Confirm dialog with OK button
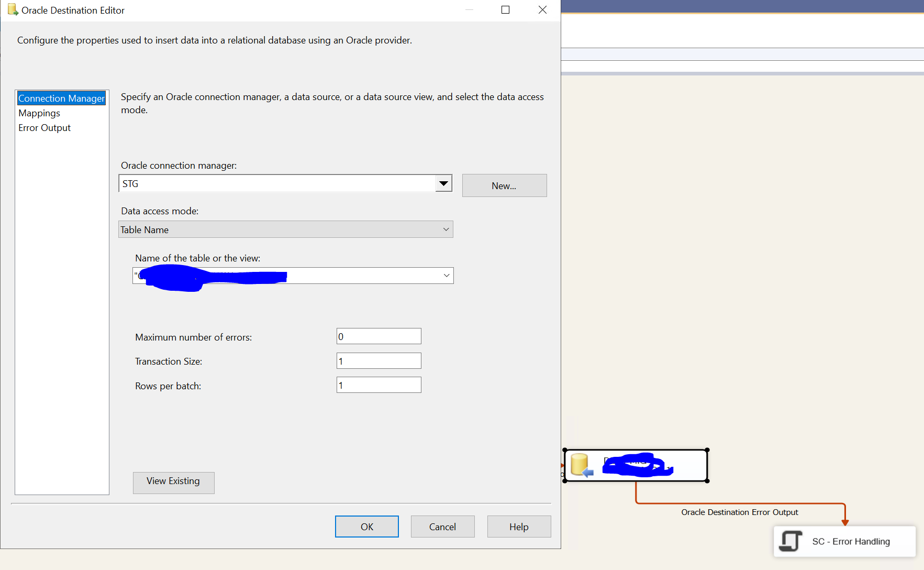The image size is (924, 570). (367, 527)
